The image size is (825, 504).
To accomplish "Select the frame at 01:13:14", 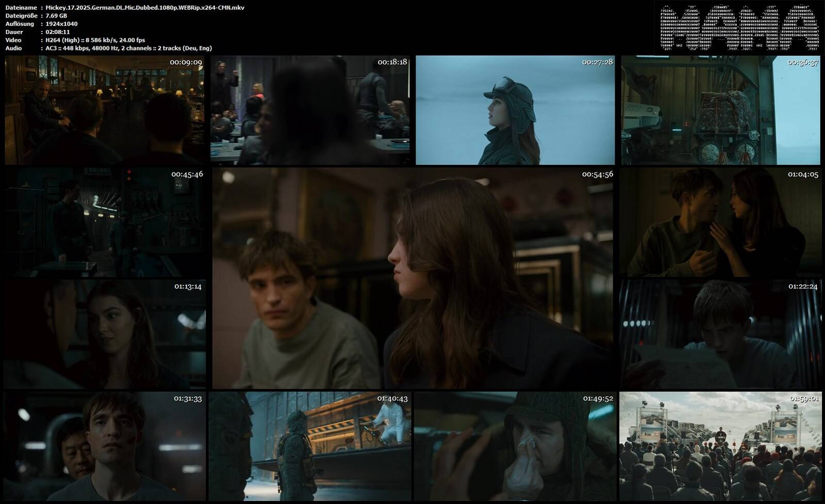I will coord(105,334).
